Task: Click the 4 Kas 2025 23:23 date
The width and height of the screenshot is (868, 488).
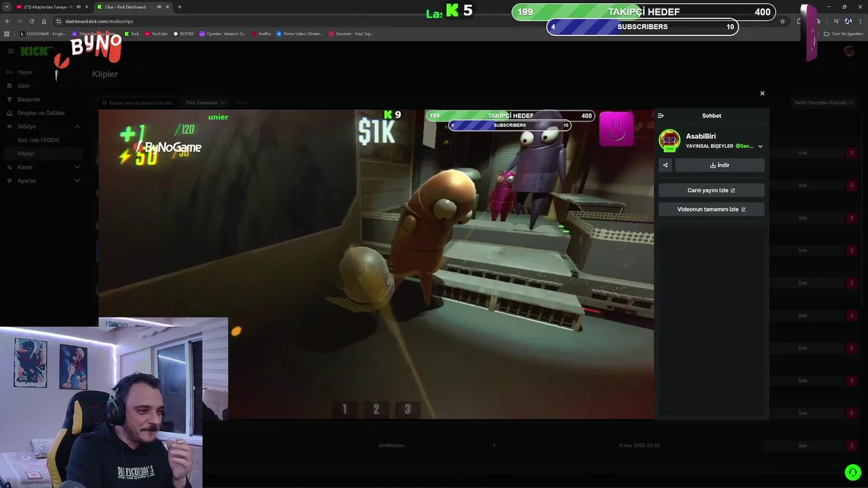Action: click(x=639, y=445)
